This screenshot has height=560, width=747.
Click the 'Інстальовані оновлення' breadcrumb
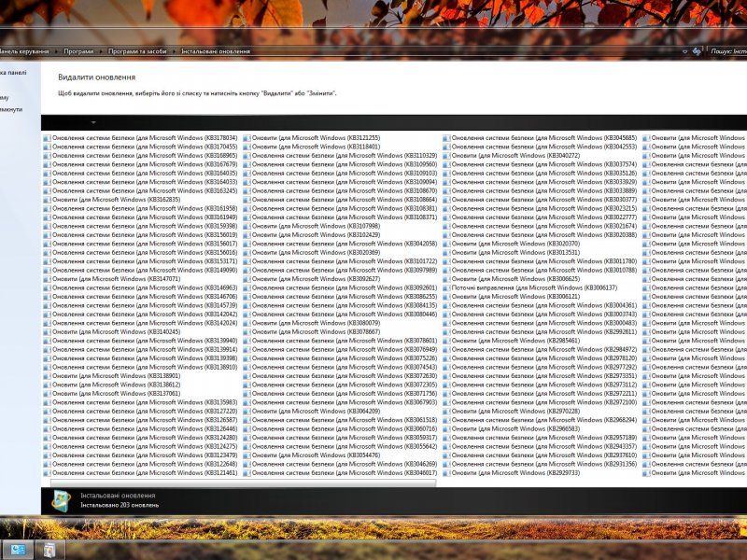(x=216, y=51)
